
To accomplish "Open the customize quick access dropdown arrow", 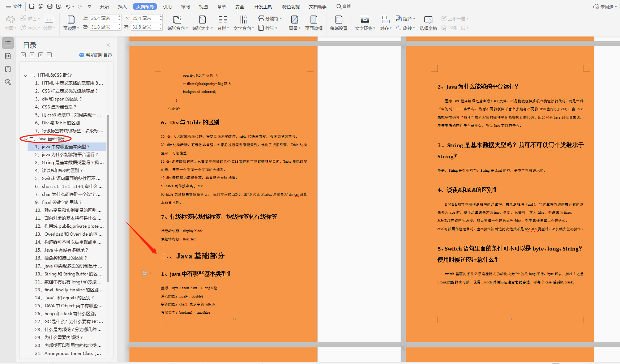I will coord(90,7).
